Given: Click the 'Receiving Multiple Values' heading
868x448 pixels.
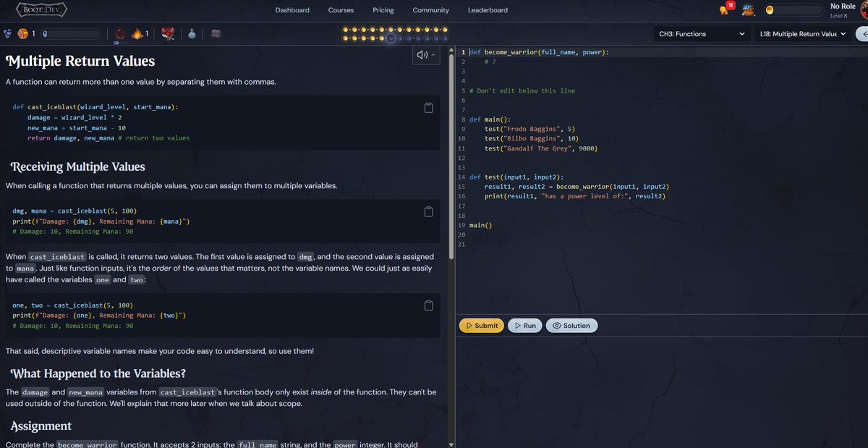Looking at the screenshot, I should (77, 167).
